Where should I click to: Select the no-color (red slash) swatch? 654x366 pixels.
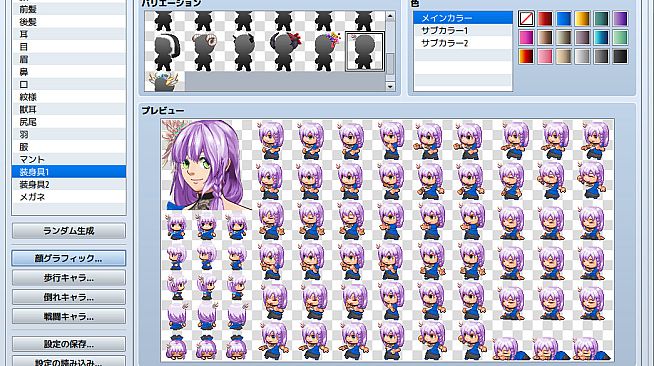click(x=526, y=19)
